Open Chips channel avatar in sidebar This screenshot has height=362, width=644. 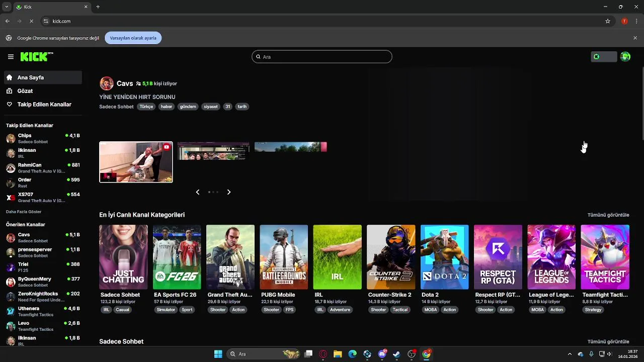11,139
